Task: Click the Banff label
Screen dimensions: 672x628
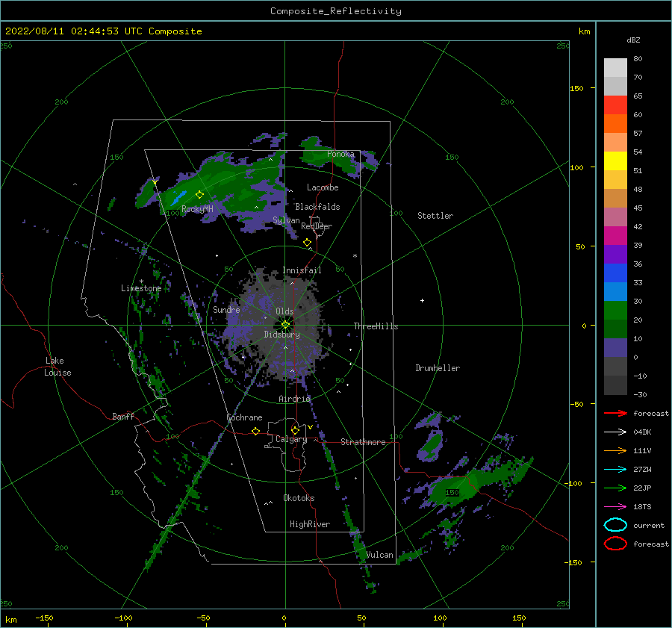Action: pos(123,416)
